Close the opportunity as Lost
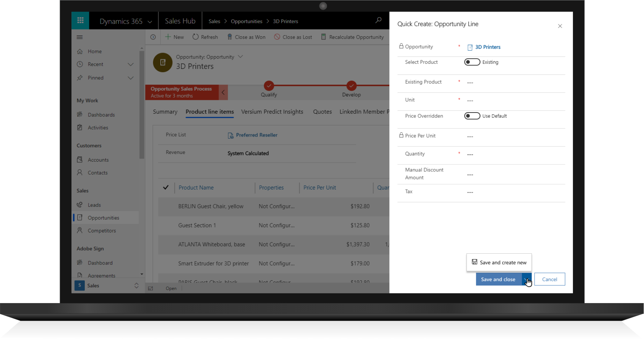The width and height of the screenshot is (644, 339). 293,37
